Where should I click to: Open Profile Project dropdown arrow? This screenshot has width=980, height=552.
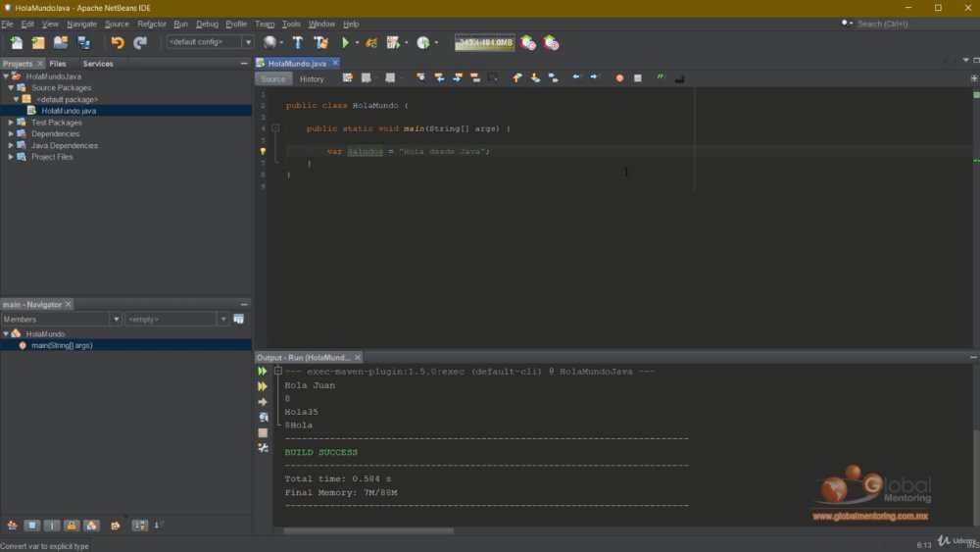click(x=436, y=42)
